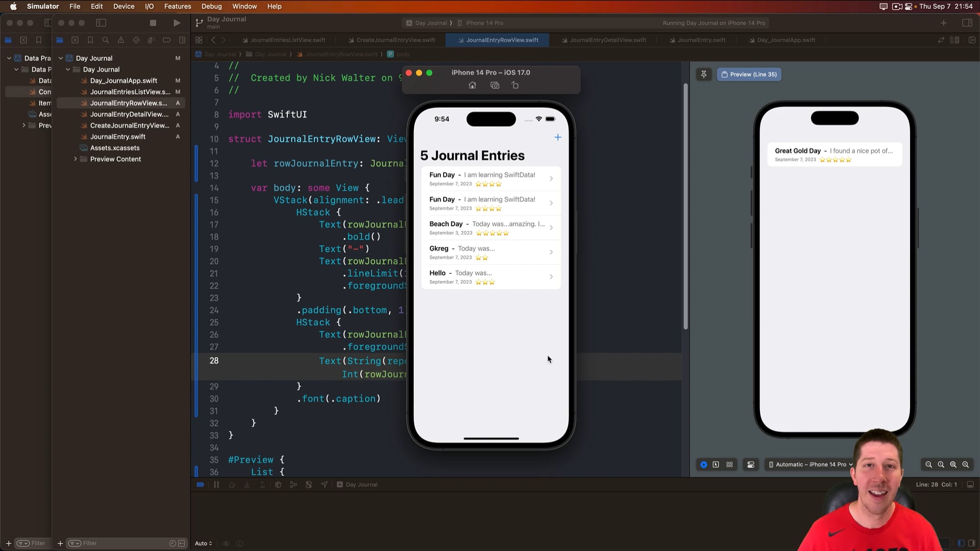Click the simulator Screenshot camera icon

495,85
